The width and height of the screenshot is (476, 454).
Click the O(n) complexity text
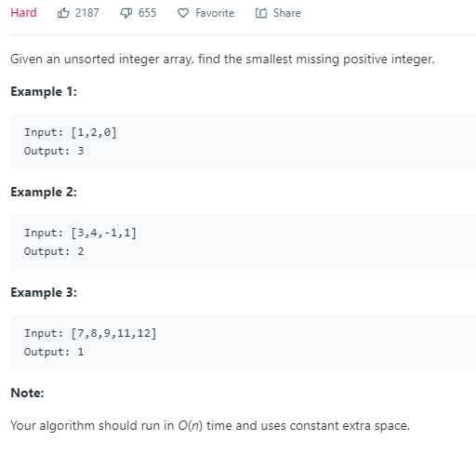point(191,425)
